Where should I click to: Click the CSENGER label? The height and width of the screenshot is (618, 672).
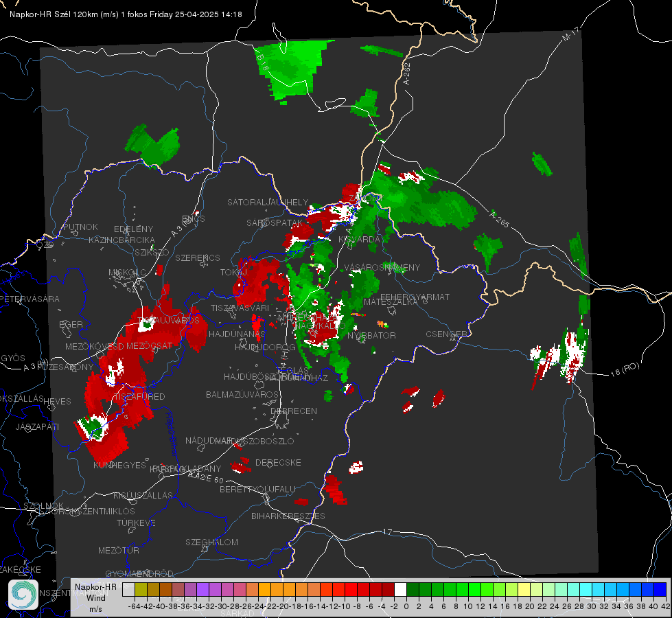446,334
